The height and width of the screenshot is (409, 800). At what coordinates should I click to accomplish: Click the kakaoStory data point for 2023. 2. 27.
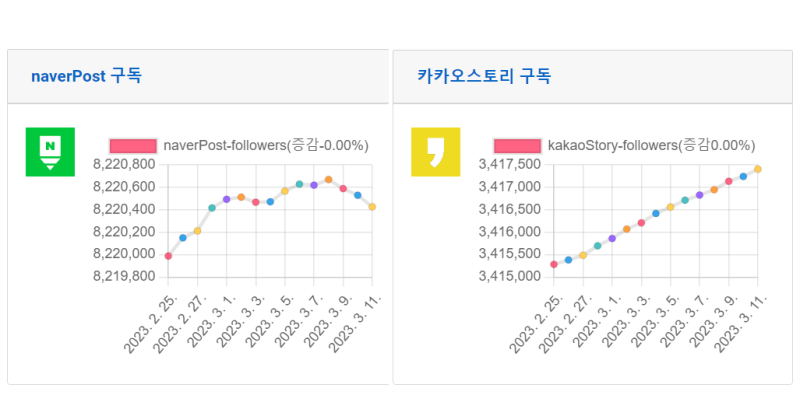click(x=583, y=255)
